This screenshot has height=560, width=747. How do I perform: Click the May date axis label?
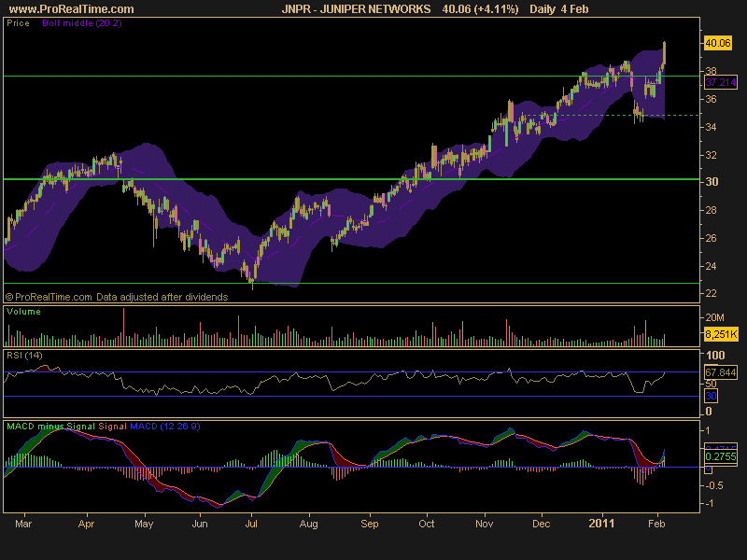pos(144,524)
